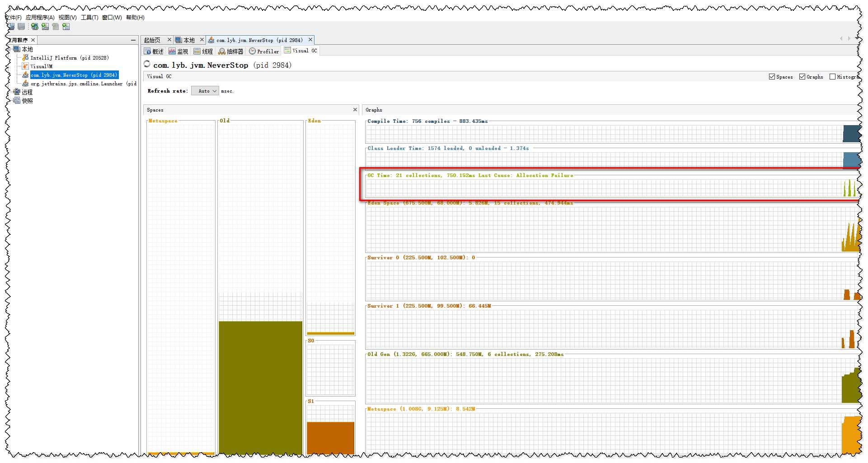Screen dimensions: 868x463
Task: Select org.jetbrains.jps.cmdline.Launcher tree entry
Action: point(84,84)
